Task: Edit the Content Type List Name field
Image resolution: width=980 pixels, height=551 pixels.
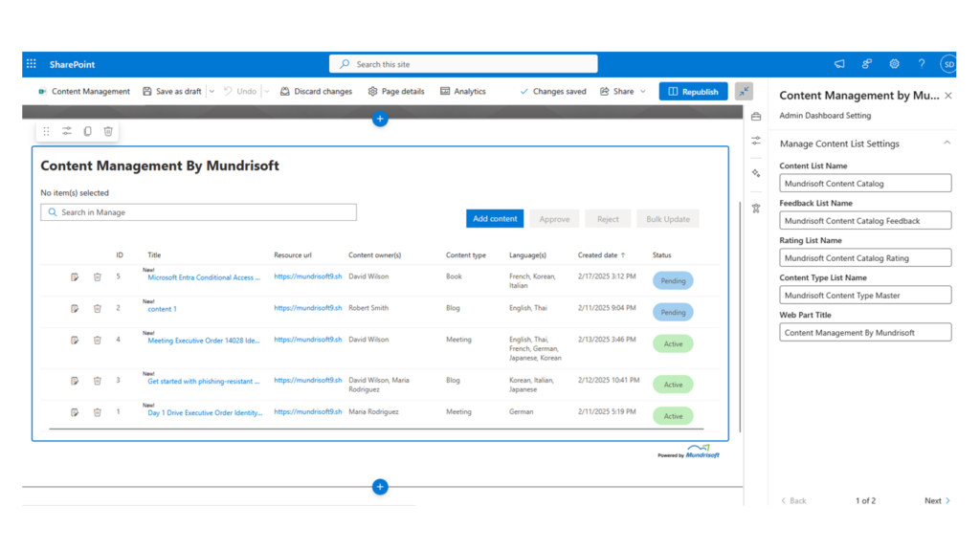Action: [865, 295]
